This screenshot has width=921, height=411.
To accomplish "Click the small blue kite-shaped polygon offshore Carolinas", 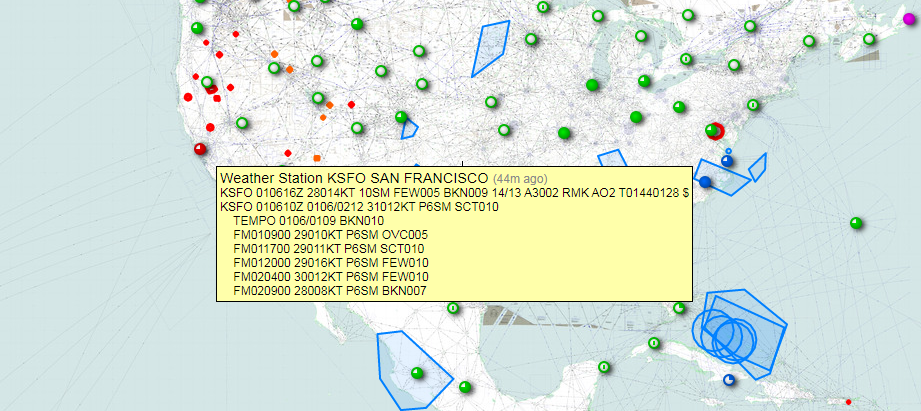I will pyautogui.click(x=758, y=167).
